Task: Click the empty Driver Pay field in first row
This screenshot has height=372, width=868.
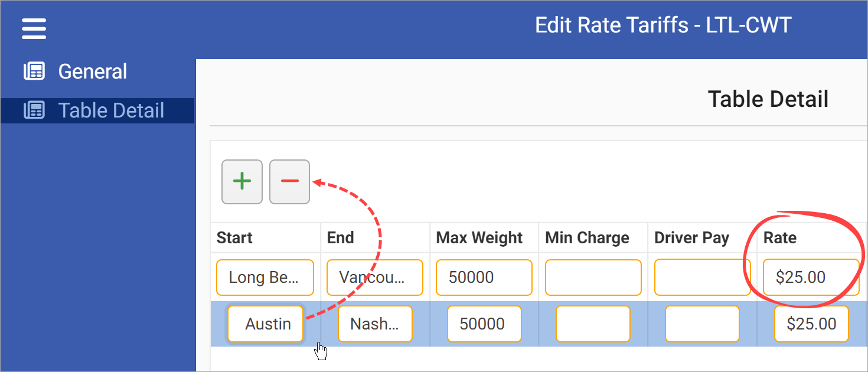Action: (702, 277)
